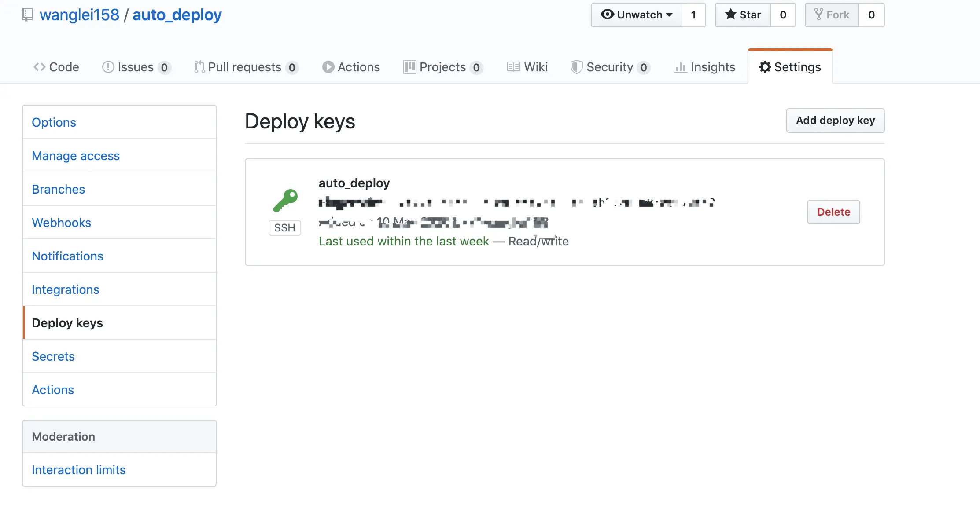
Task: Open the Actions play tab
Action: (351, 67)
